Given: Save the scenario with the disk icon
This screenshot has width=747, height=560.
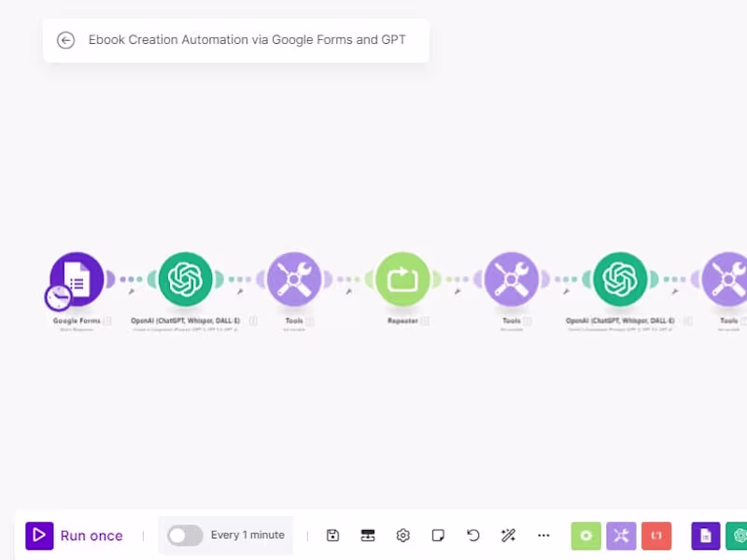Looking at the screenshot, I should (333, 535).
